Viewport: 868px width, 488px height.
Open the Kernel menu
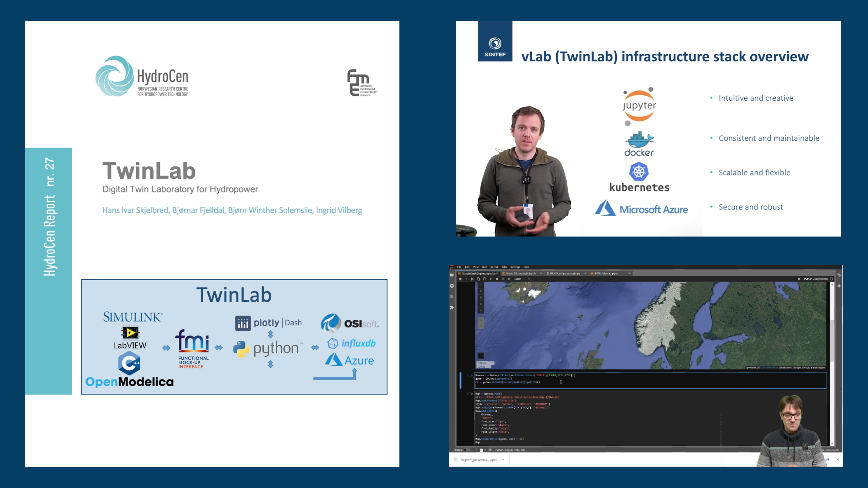[x=494, y=267]
